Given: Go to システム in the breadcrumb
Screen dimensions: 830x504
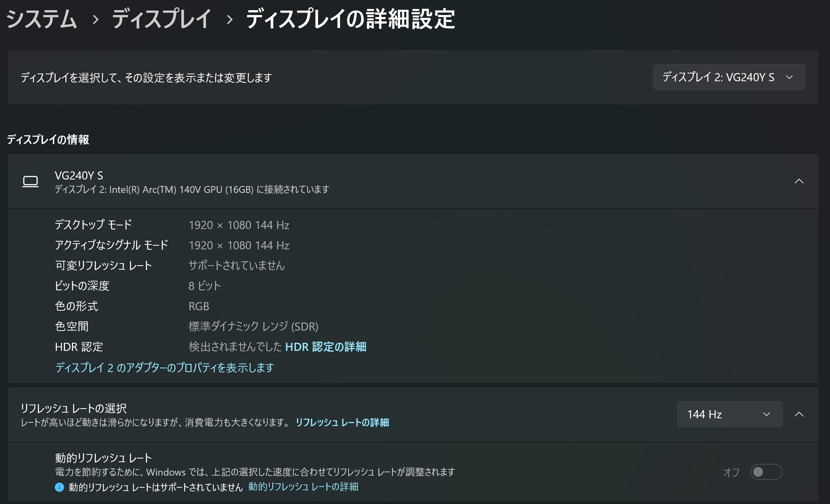Looking at the screenshot, I should 41,19.
